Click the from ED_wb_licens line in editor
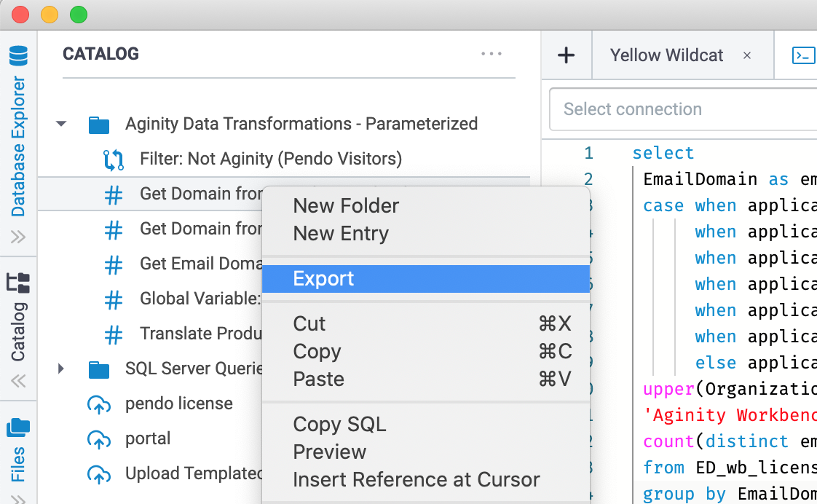This screenshot has width=817, height=504. tap(730, 468)
